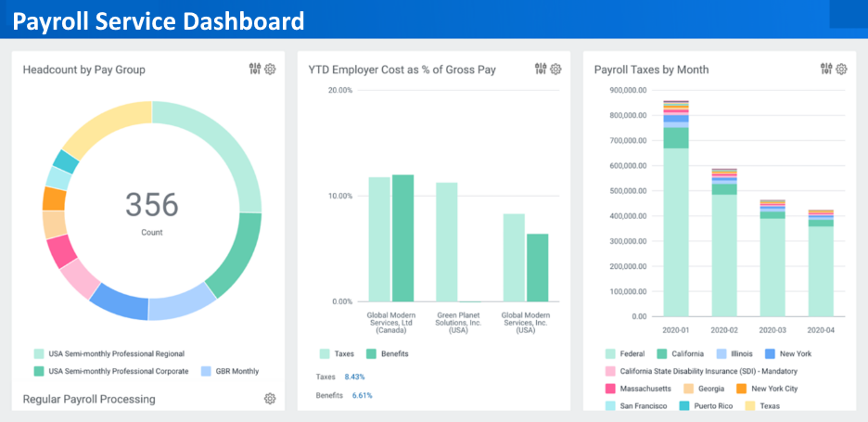Image resolution: width=868 pixels, height=422 pixels.
Task: Toggle GBR Monthly legend item
Action: [230, 371]
